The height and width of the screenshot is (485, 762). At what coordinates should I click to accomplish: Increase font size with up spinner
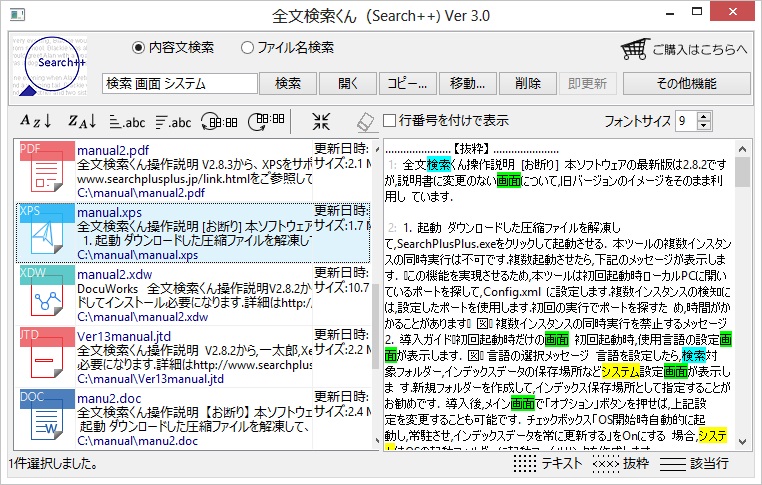pyautogui.click(x=704, y=116)
